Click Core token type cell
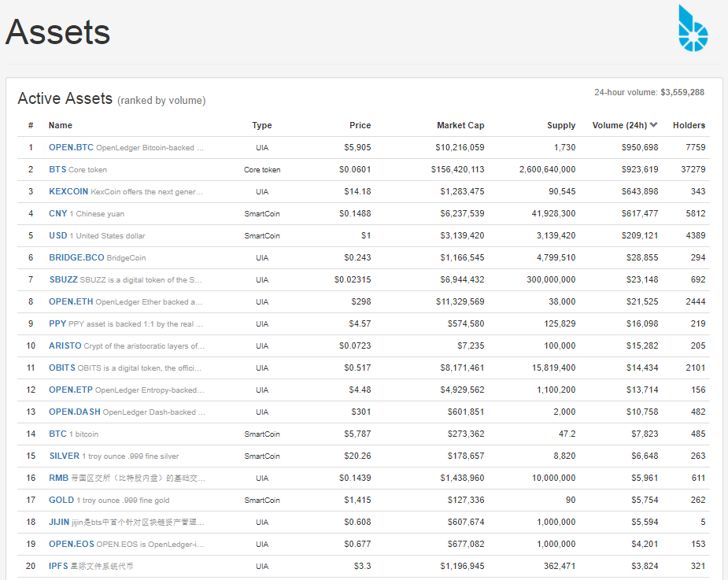This screenshot has width=728, height=580. tap(262, 170)
